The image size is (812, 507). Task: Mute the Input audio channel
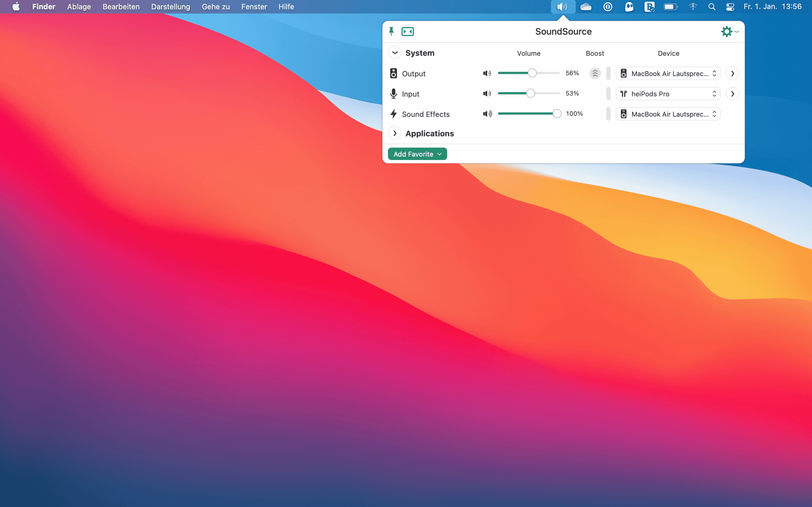[486, 93]
